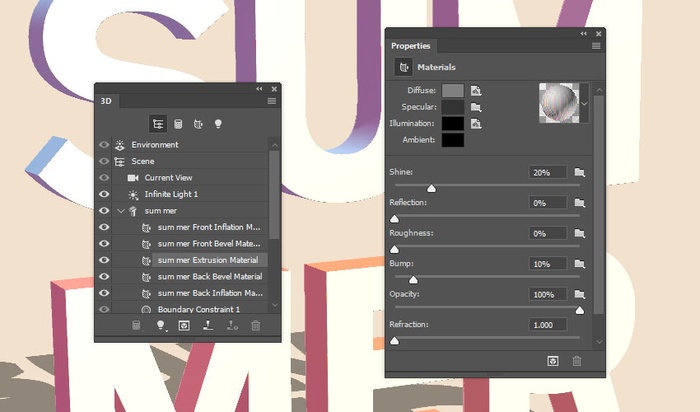
Task: Select sum mer Front Bevel Material item
Action: [x=209, y=243]
